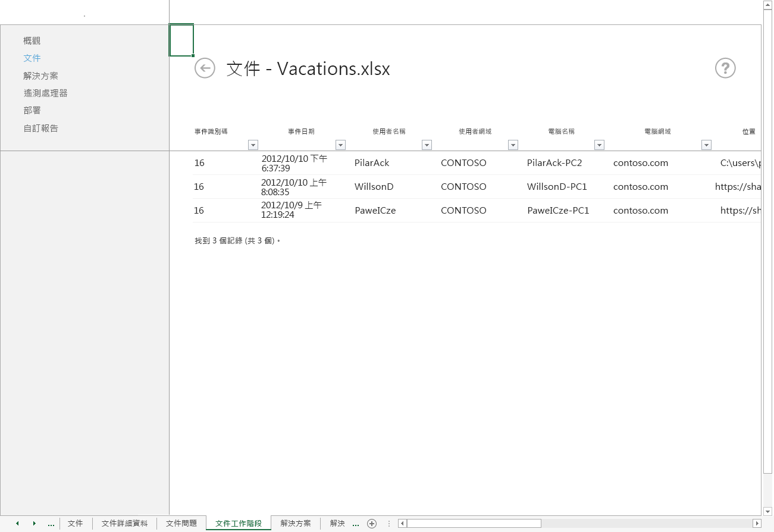Click vertical scrollbar up arrow
Viewport: 774px width, 532px height.
click(x=768, y=5)
